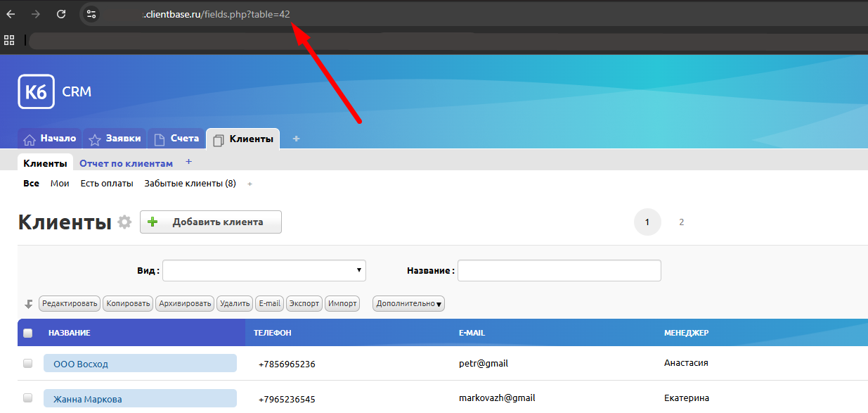Switch to the Заявки tab

(x=114, y=139)
